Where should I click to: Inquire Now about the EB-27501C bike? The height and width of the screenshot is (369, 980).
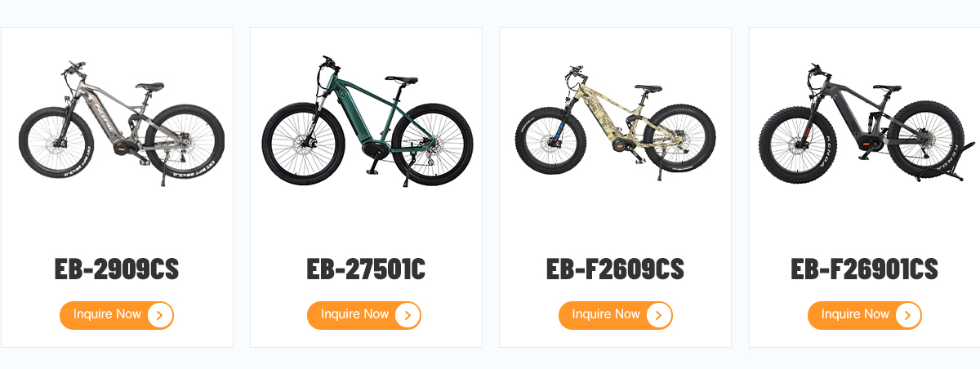point(364,315)
